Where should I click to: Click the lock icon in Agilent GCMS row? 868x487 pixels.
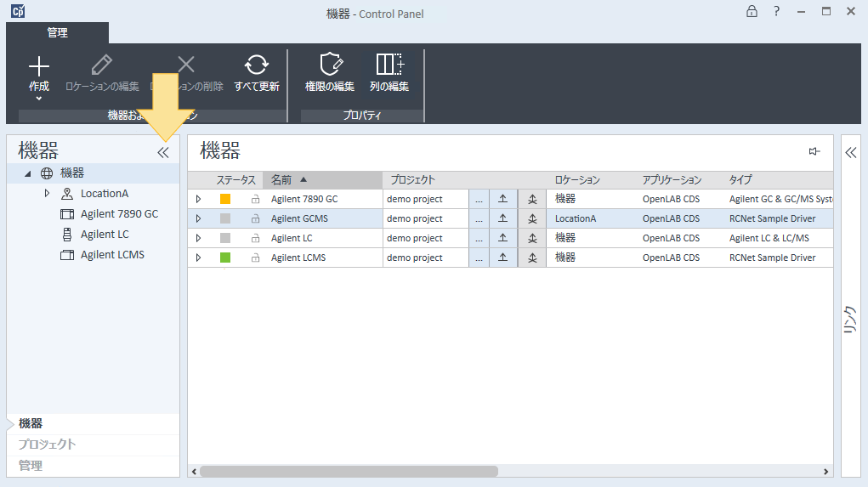click(255, 218)
